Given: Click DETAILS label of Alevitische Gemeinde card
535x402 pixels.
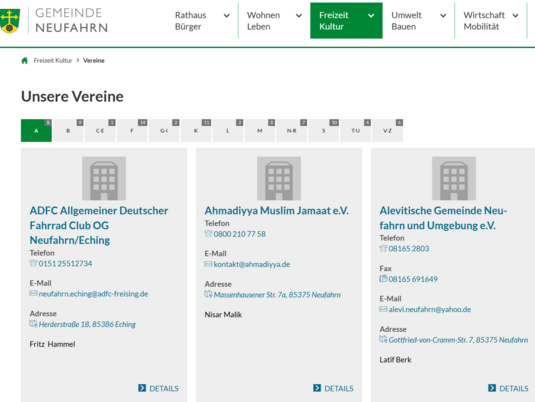Looking at the screenshot, I should coord(514,388).
